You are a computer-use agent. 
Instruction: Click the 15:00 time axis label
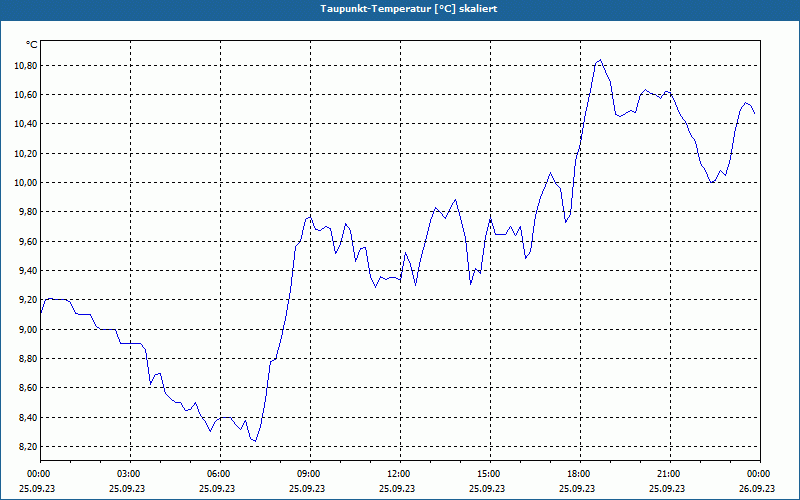tap(490, 474)
